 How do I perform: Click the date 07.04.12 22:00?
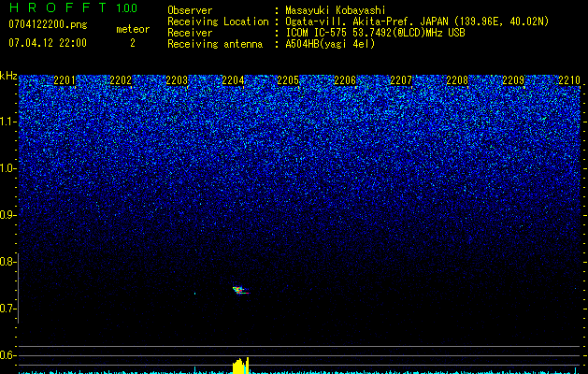[x=48, y=43]
